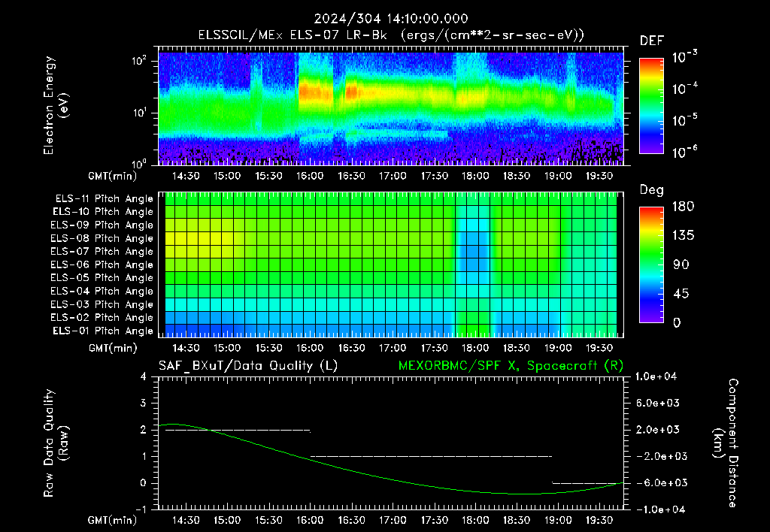This screenshot has width=770, height=532.
Task: Select the Deg label above the angle scale
Action: tap(652, 190)
